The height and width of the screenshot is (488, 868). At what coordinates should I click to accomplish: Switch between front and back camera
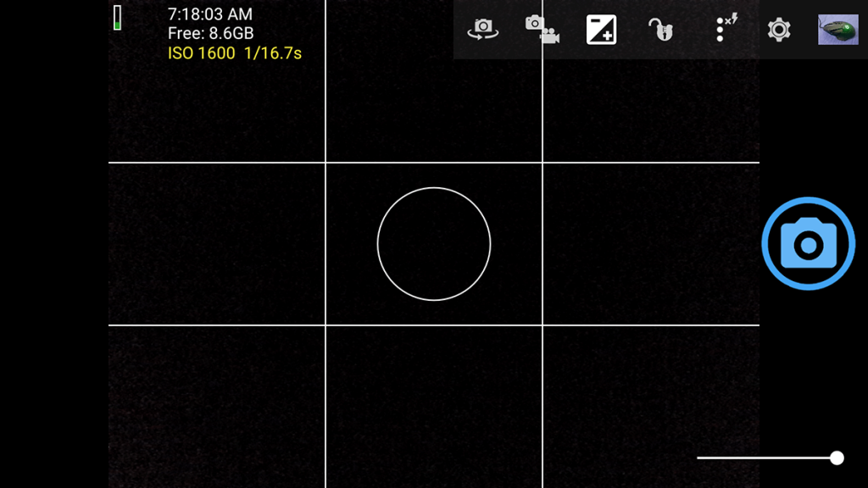pos(483,30)
